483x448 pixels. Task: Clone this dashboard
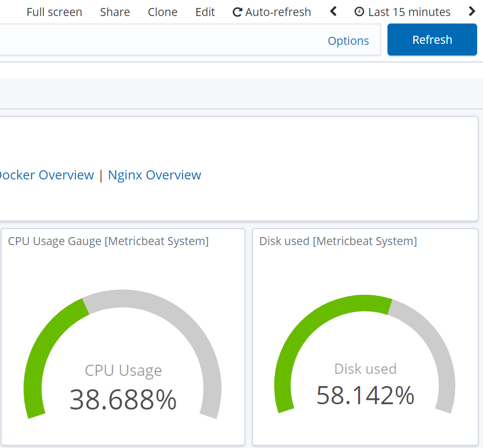tap(163, 12)
